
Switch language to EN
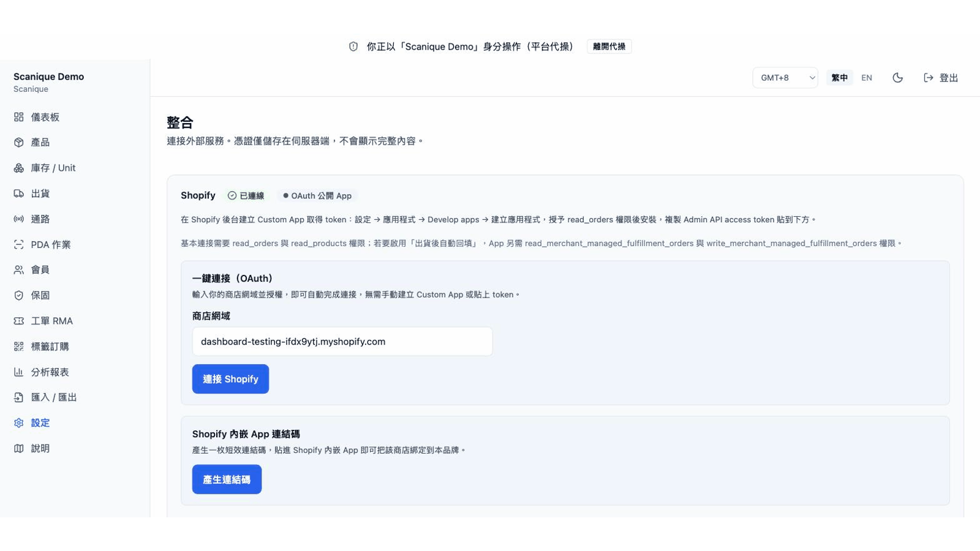point(867,78)
